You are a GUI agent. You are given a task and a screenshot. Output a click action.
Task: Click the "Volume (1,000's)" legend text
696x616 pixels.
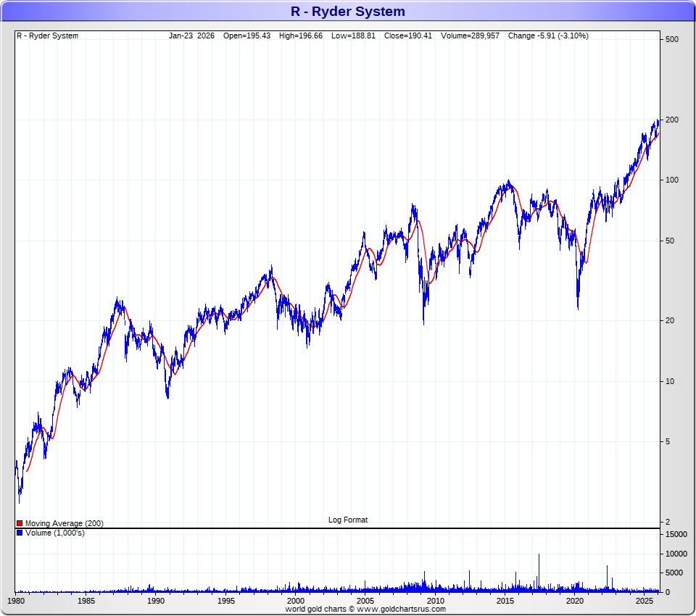point(55,533)
